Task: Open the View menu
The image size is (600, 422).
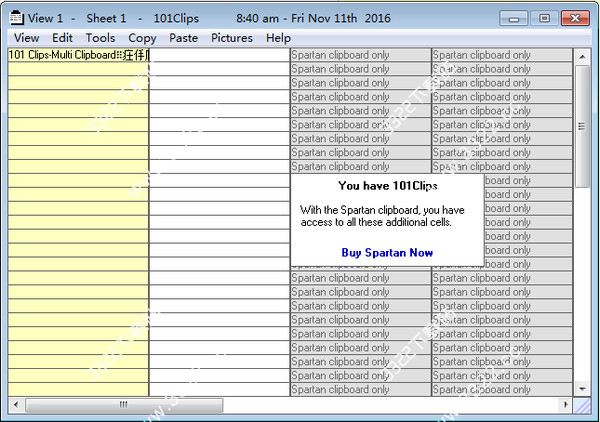Action: pos(26,38)
